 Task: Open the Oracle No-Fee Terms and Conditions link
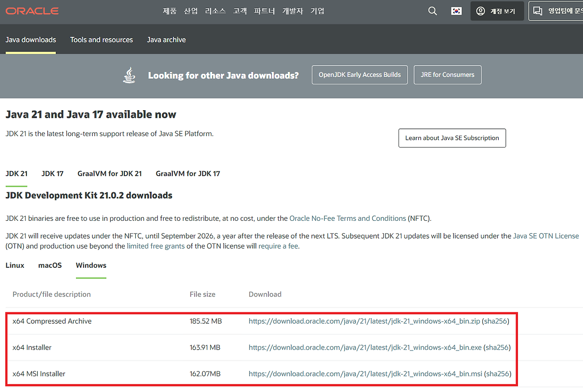pos(348,218)
